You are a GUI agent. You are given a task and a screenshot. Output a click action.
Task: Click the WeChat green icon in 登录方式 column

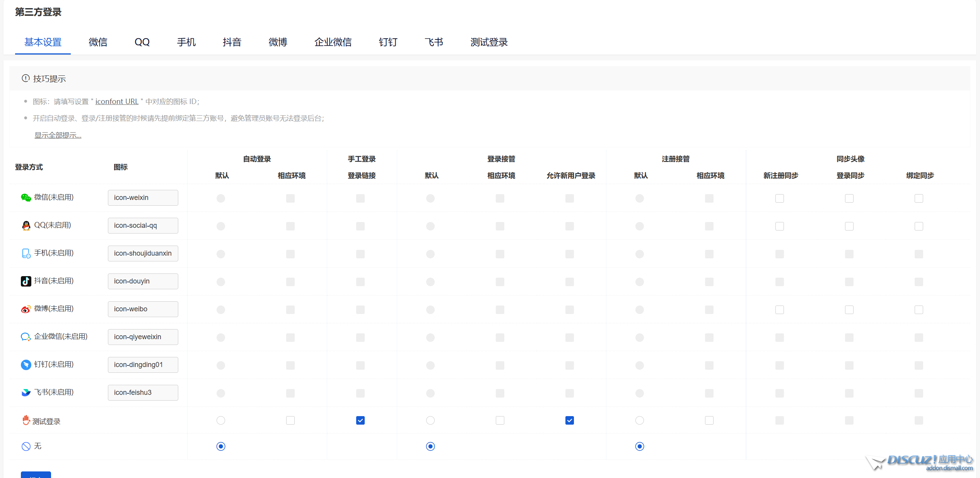(x=26, y=197)
